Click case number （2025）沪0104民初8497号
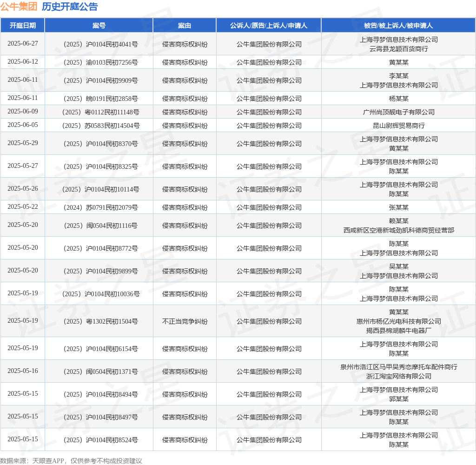476x465 pixels. pos(101,417)
